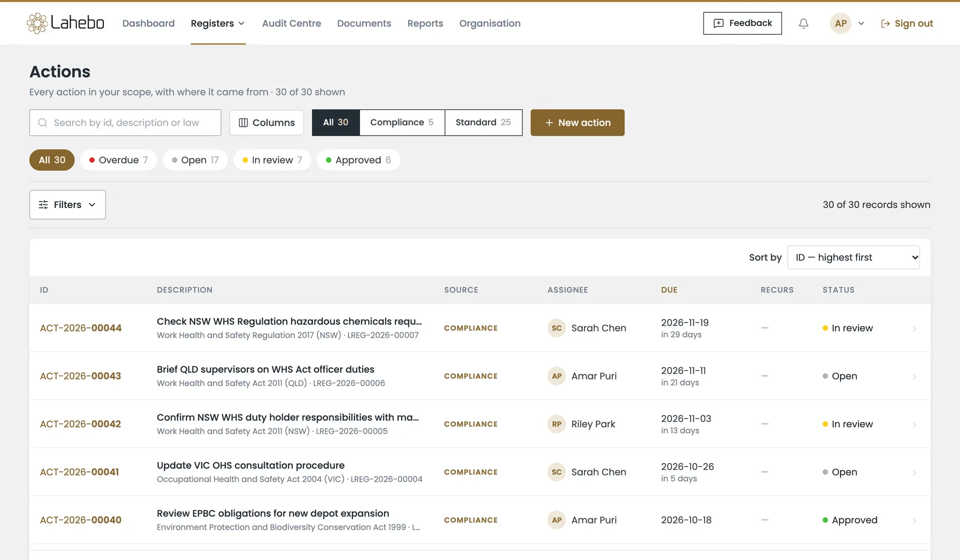Image resolution: width=960 pixels, height=560 pixels.
Task: Open the Filters dropdown
Action: click(x=67, y=205)
